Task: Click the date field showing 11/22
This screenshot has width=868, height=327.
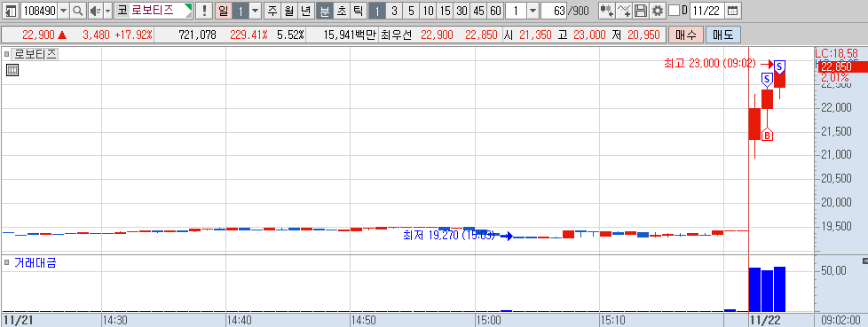Action: pos(707,11)
